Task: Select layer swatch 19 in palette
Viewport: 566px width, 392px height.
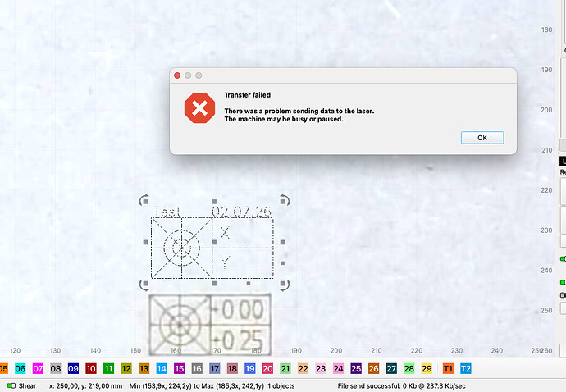Action: pos(250,368)
